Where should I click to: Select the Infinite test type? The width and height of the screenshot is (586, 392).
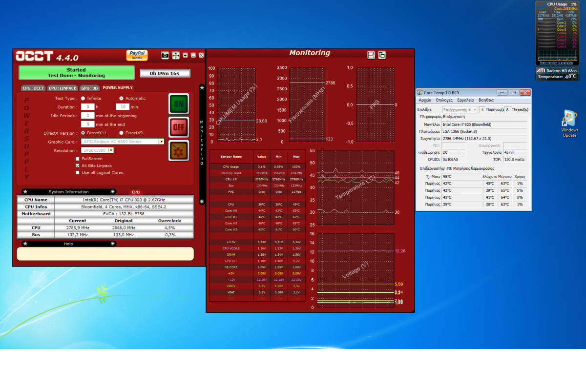click(x=83, y=98)
